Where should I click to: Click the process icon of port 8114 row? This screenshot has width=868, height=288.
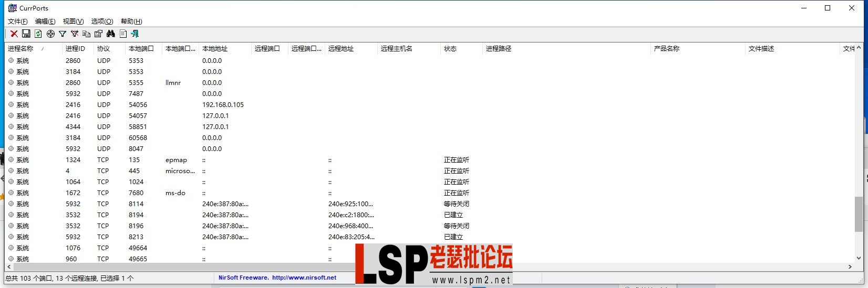coord(11,204)
